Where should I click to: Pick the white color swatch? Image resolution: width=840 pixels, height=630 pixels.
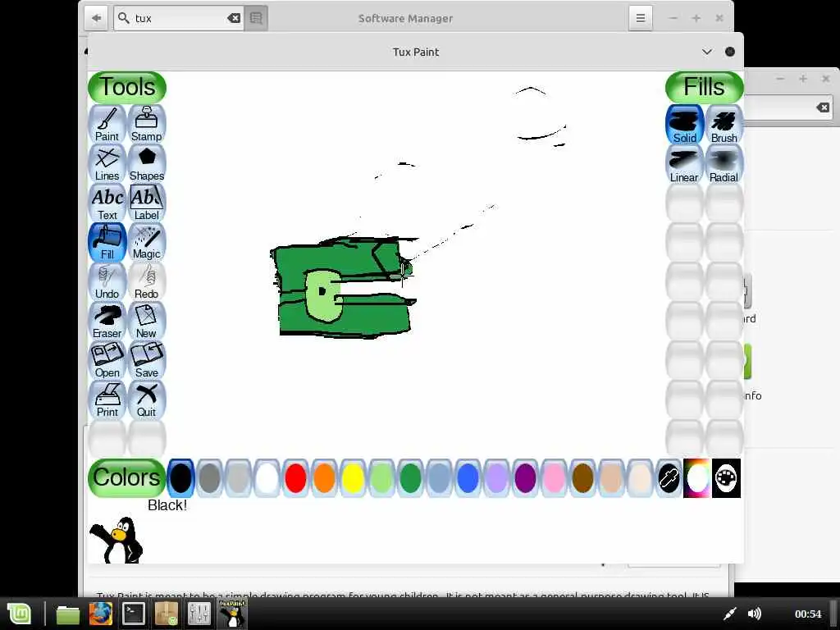[x=267, y=478]
